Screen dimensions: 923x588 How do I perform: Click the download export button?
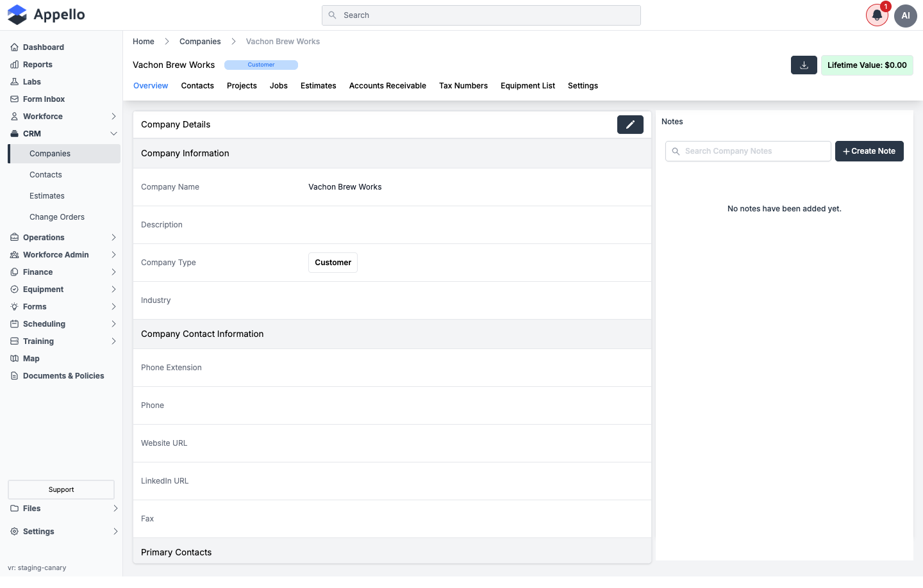click(x=804, y=65)
